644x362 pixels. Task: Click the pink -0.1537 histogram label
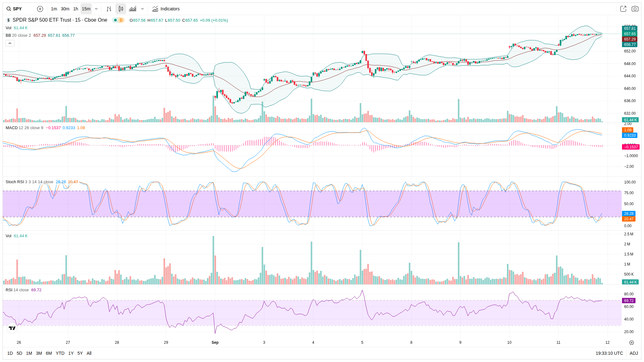[x=630, y=147]
